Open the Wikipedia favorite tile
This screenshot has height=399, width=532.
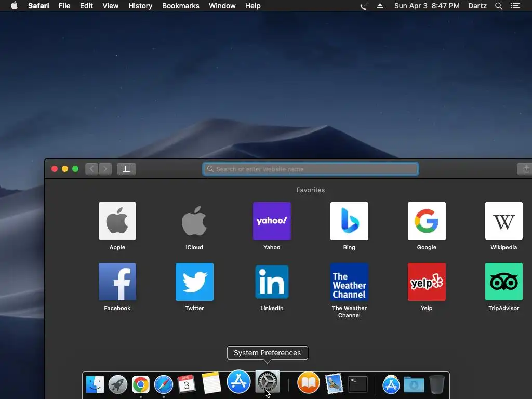pos(504,221)
